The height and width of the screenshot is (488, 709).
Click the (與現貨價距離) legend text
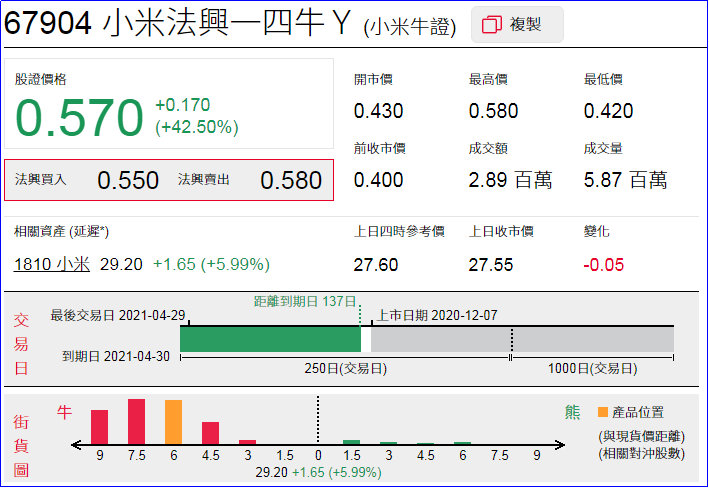click(x=641, y=436)
